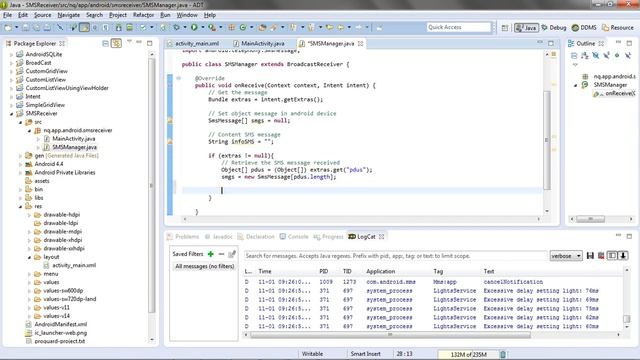Focus the LogCat message search field

pos(395,256)
